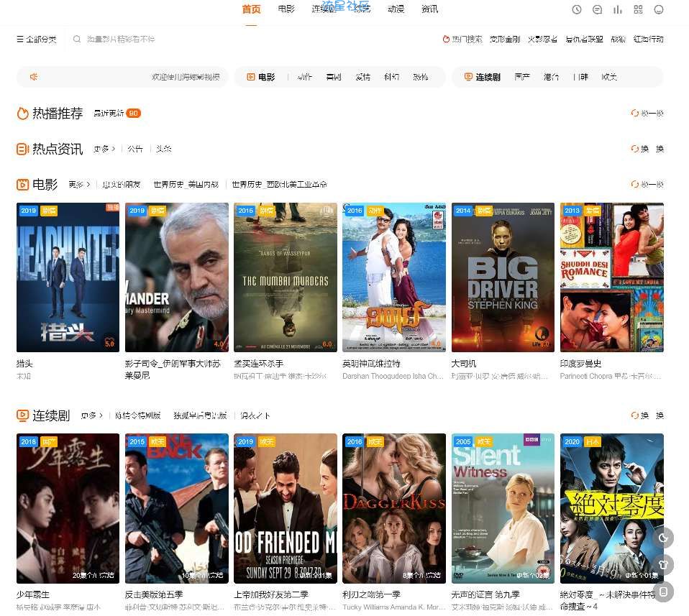
Task: Click the 热门搜索 flame icon
Action: (x=446, y=39)
